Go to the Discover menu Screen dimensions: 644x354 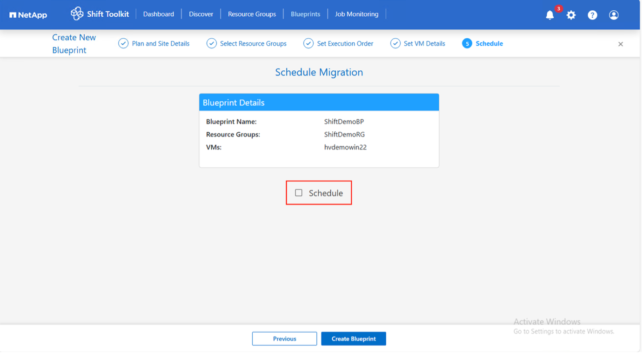(x=201, y=14)
